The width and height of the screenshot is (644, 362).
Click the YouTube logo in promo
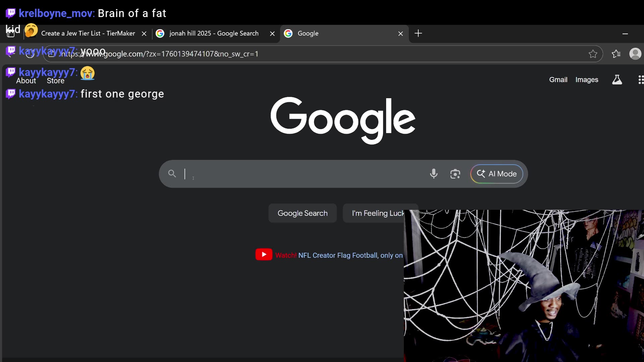click(264, 255)
